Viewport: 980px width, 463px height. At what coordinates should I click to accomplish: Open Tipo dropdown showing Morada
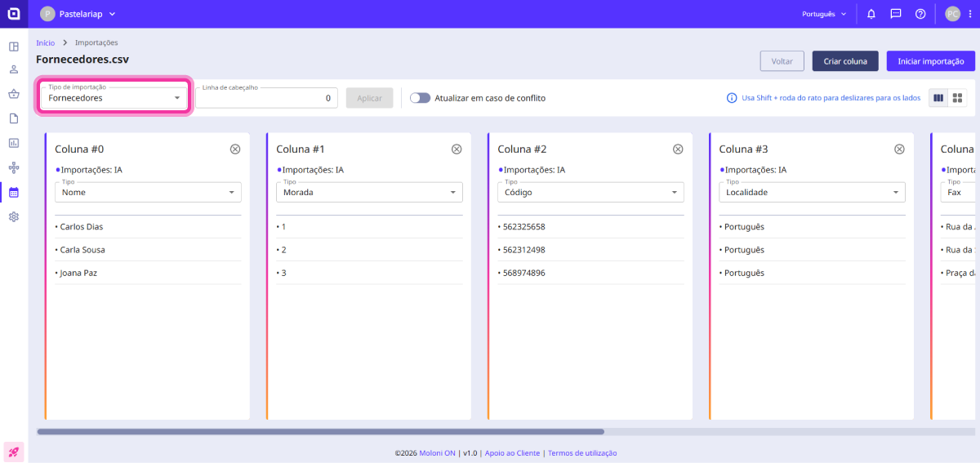[x=369, y=192]
